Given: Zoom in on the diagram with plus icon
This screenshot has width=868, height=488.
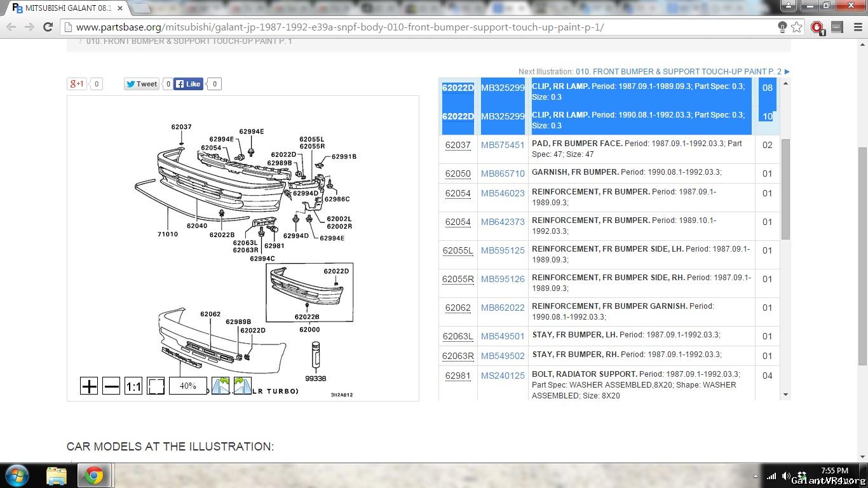Looking at the screenshot, I should pos(89,386).
